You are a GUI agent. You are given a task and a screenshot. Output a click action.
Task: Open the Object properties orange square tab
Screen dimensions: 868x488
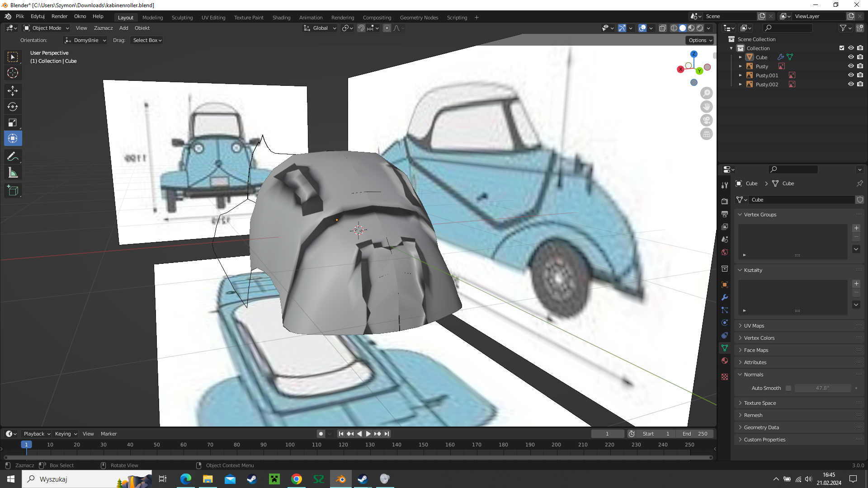[x=725, y=285]
